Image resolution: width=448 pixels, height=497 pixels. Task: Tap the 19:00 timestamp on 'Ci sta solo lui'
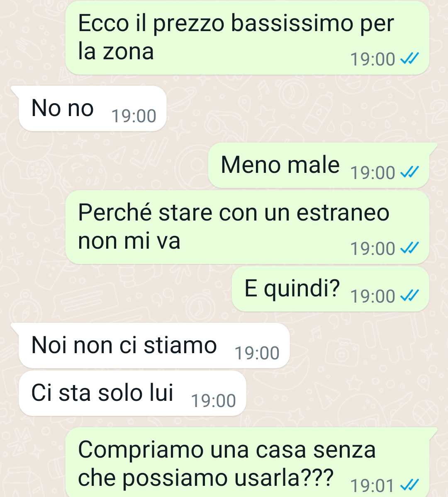214,401
